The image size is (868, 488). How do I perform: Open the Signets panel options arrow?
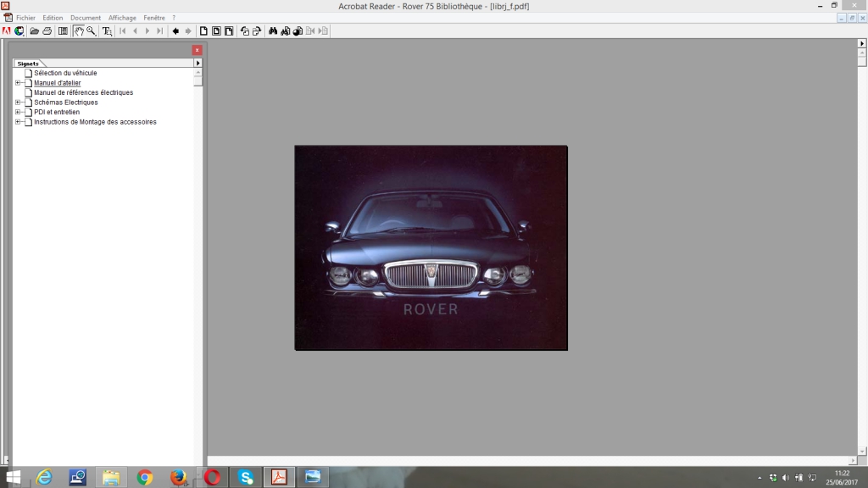click(198, 63)
